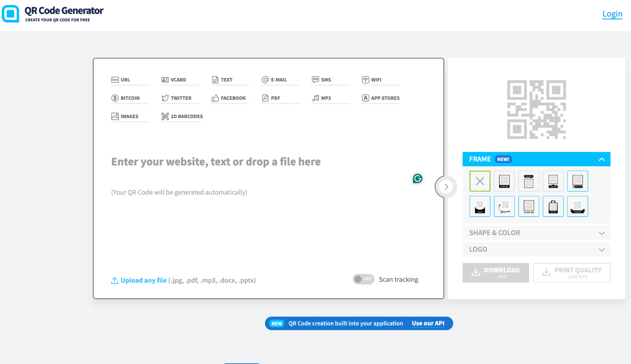Toggle Scan tracking switch on
The width and height of the screenshot is (631, 364).
point(363,279)
